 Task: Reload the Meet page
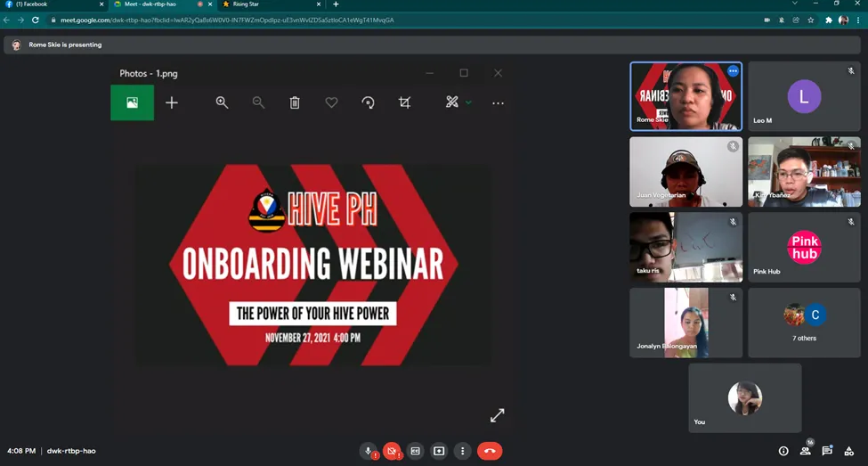click(x=35, y=20)
